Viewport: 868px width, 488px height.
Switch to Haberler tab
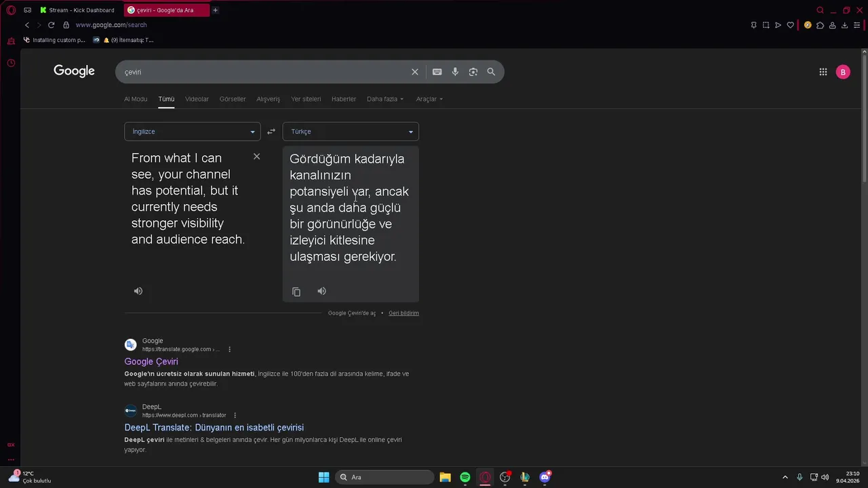(344, 99)
